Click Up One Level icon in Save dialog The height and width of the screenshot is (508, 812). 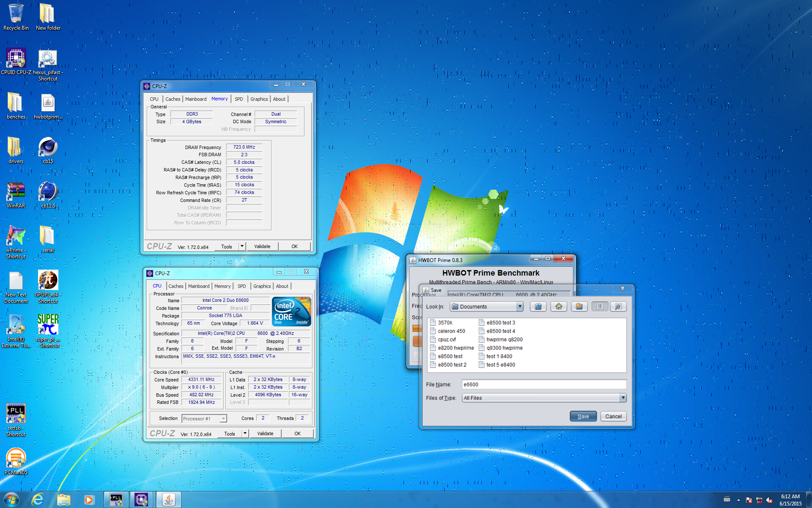538,306
